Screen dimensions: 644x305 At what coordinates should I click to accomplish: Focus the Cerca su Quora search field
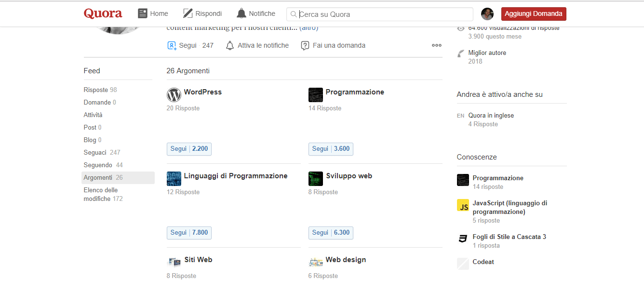380,14
